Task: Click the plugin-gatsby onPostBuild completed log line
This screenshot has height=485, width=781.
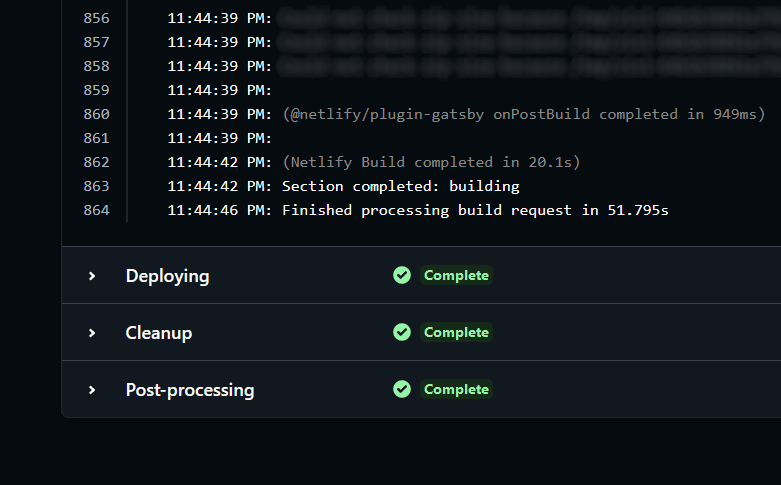Action: (523, 115)
